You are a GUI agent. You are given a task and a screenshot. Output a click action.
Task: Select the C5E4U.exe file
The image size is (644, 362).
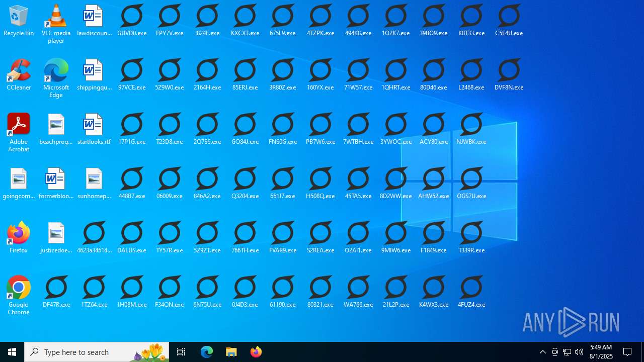point(509,21)
